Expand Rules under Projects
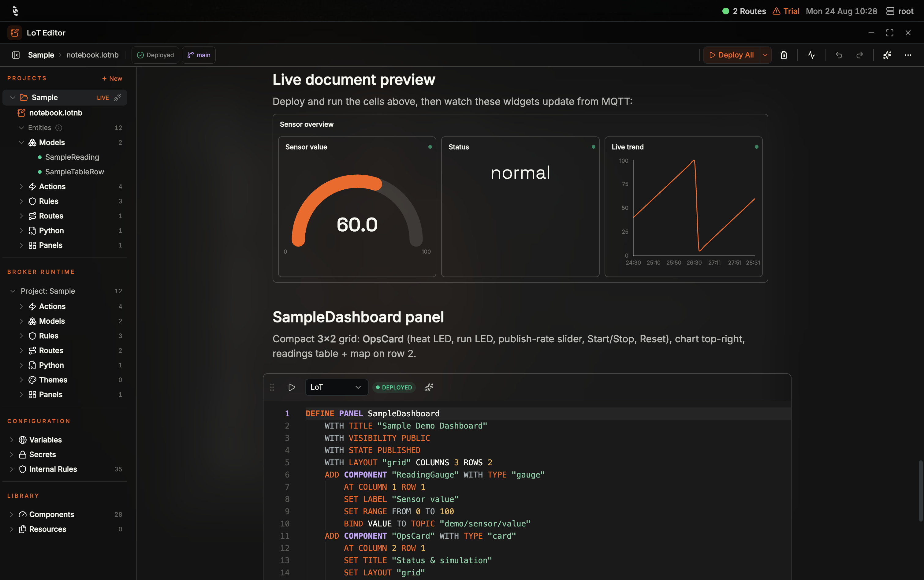 click(21, 201)
